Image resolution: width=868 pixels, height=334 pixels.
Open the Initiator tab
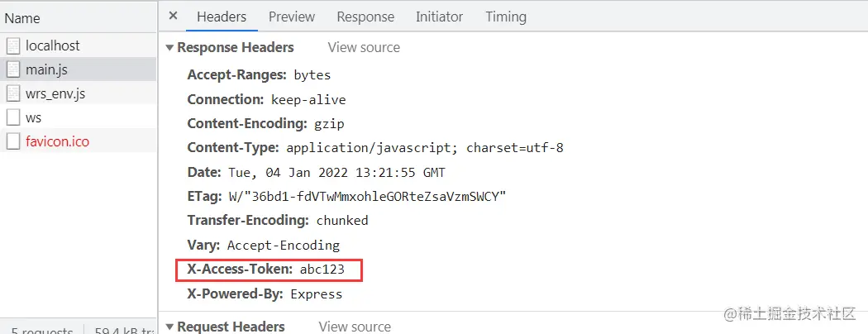tap(439, 17)
